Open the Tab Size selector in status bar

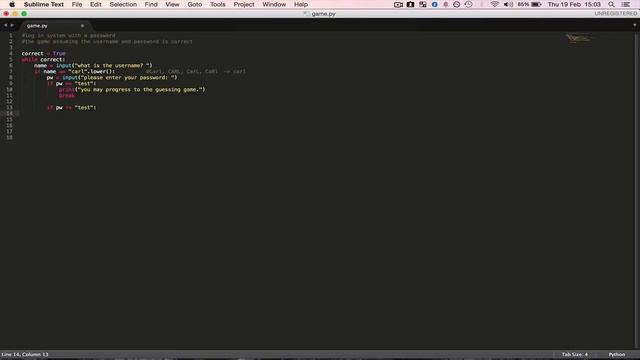574,354
